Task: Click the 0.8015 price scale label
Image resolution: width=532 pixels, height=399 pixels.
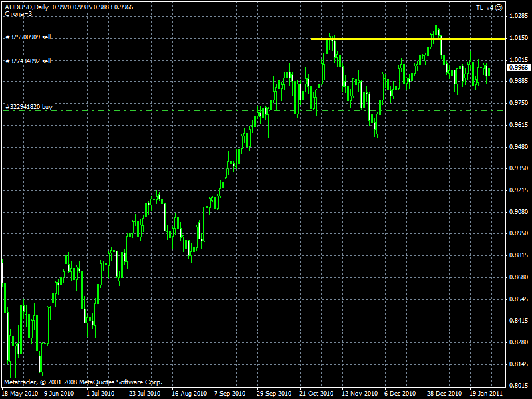Action: tap(519, 386)
